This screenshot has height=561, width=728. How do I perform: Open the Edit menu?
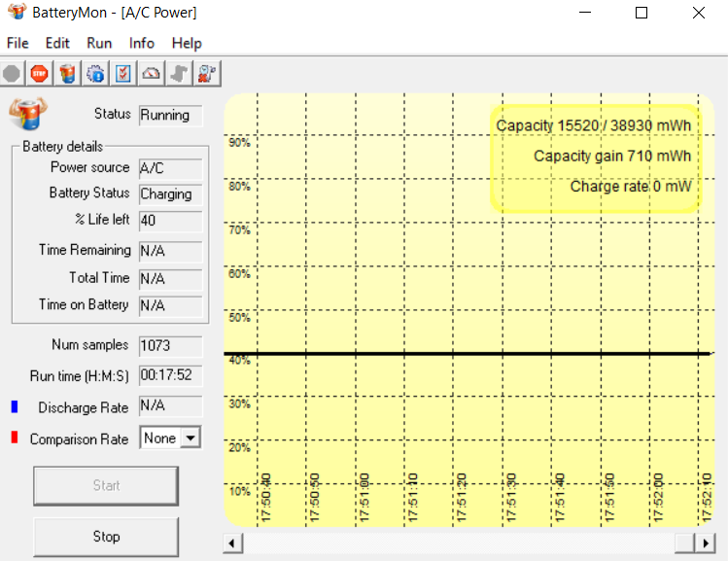(x=57, y=43)
